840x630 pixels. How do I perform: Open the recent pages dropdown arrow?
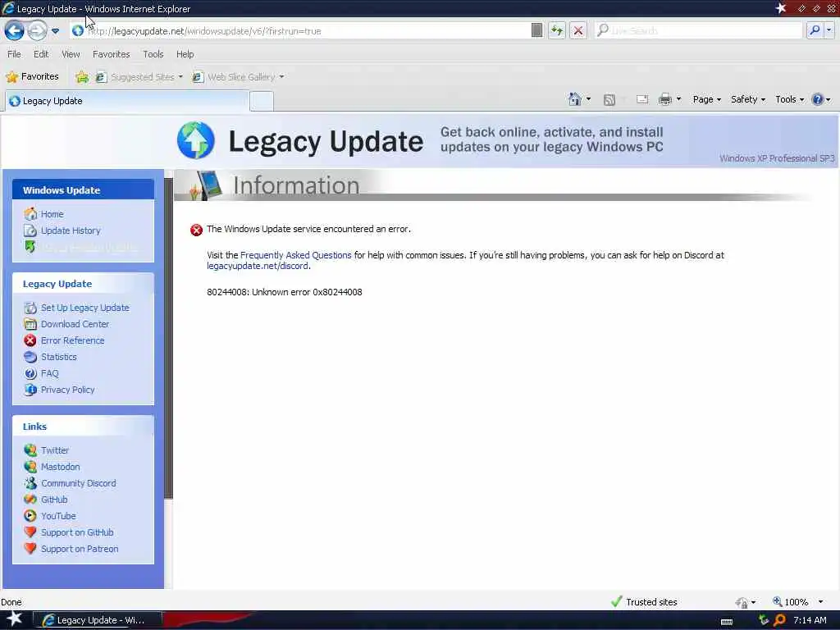tap(55, 31)
